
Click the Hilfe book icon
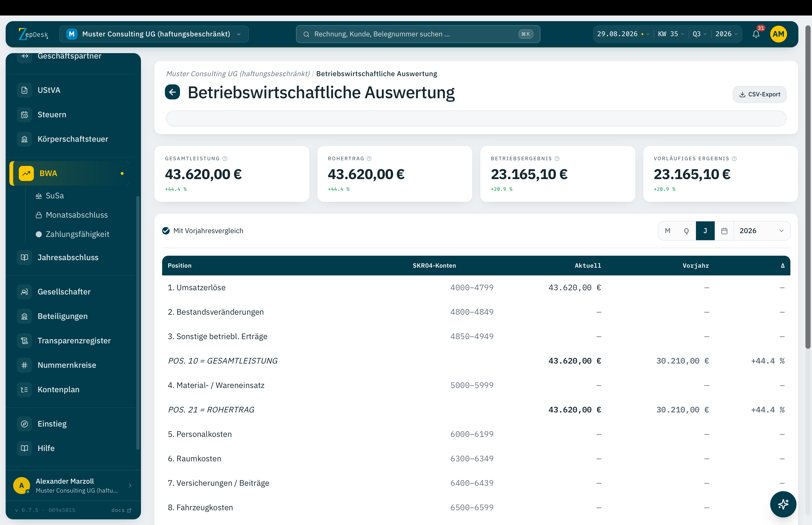click(24, 448)
